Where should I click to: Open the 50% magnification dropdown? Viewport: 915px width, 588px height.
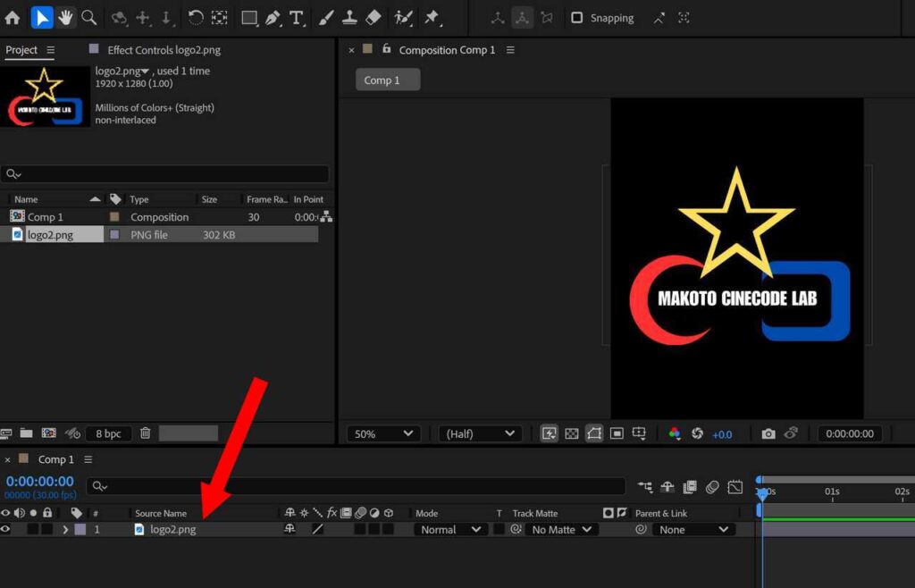point(383,433)
